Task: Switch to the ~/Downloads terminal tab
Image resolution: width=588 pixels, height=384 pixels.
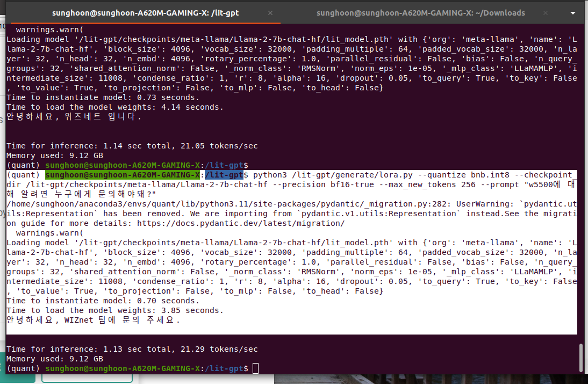Action: (420, 13)
